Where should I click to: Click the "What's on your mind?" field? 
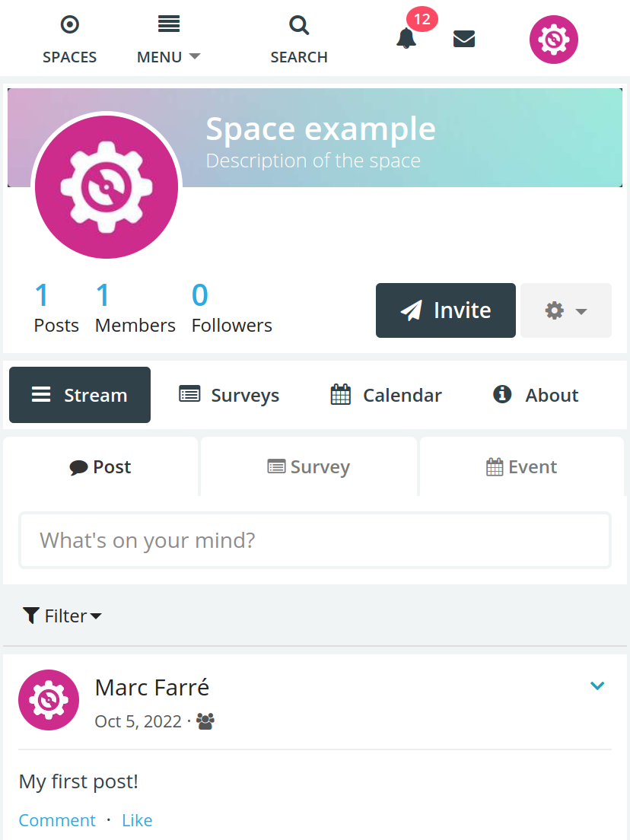click(315, 540)
